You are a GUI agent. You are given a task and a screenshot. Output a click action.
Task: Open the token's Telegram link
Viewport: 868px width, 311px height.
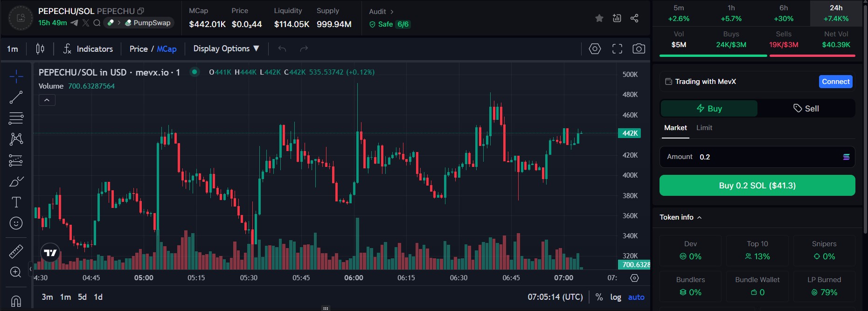coord(74,23)
